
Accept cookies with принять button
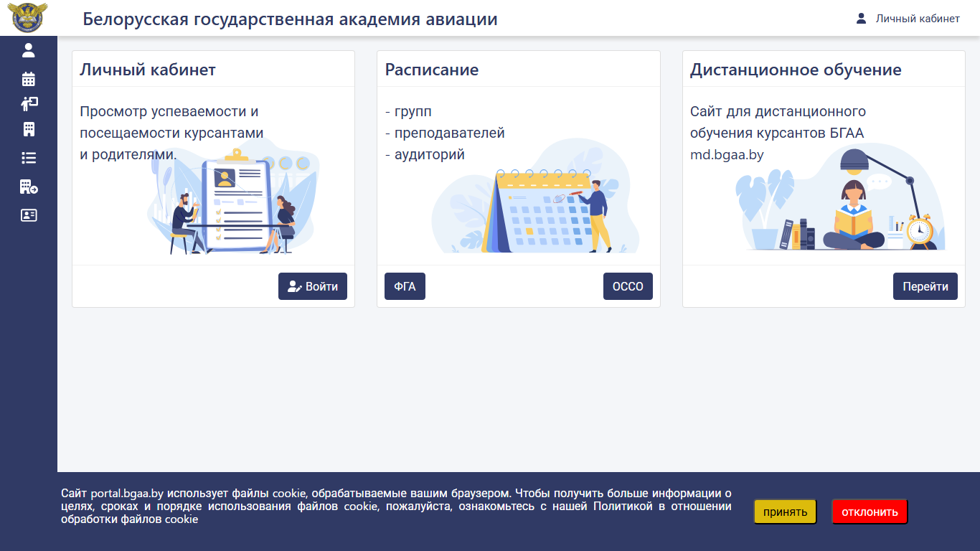tap(785, 512)
